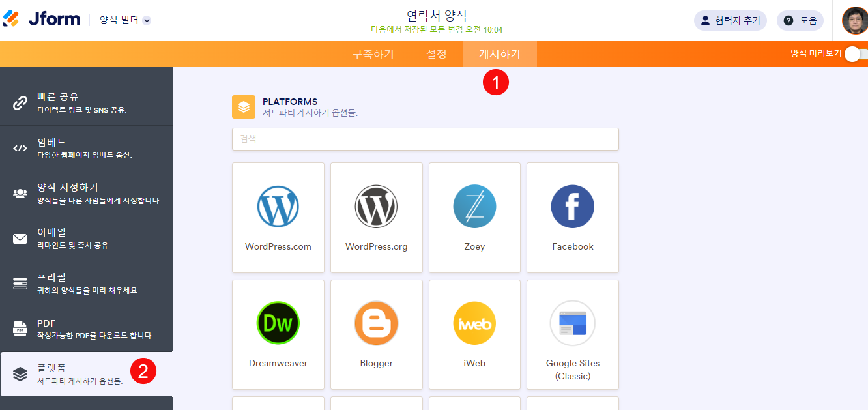Click the orange PLATFORMS header icon
The height and width of the screenshot is (410, 868).
click(244, 107)
